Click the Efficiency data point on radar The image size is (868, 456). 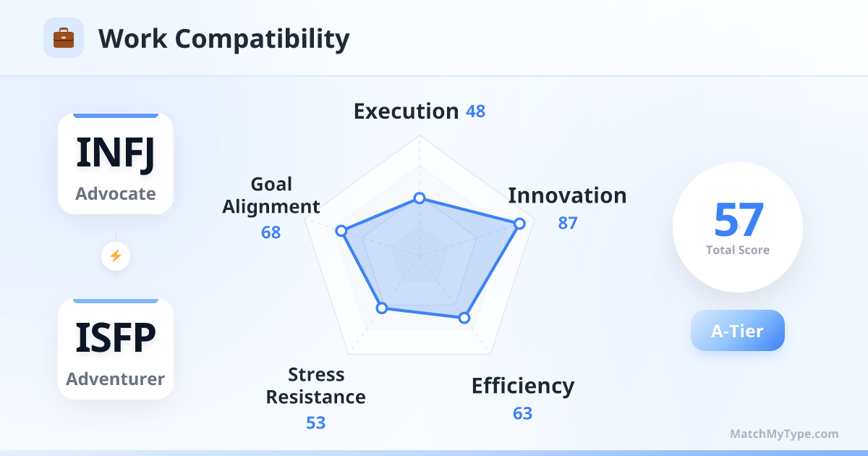464,318
